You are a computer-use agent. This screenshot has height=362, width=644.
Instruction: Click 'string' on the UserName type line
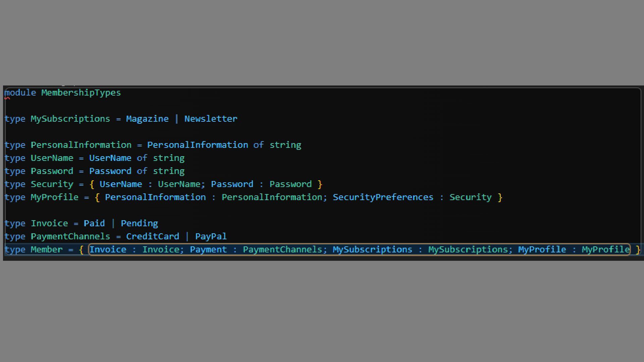pyautogui.click(x=168, y=158)
